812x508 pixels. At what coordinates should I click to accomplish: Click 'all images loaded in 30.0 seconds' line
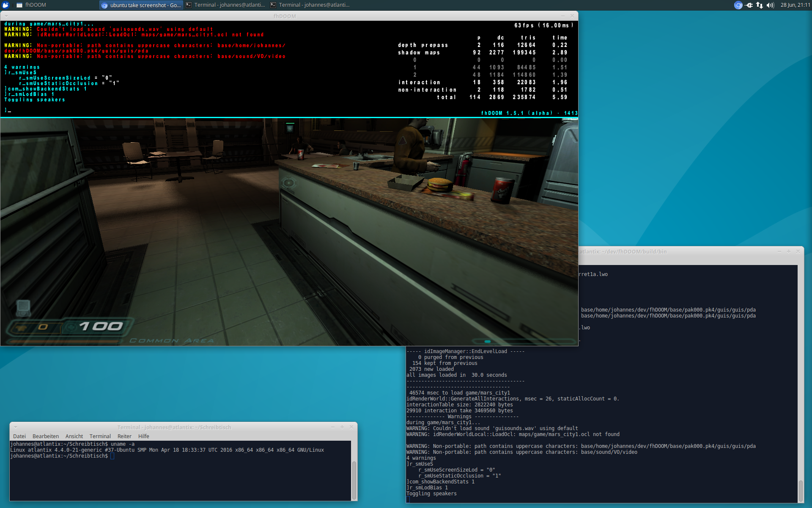pyautogui.click(x=457, y=375)
